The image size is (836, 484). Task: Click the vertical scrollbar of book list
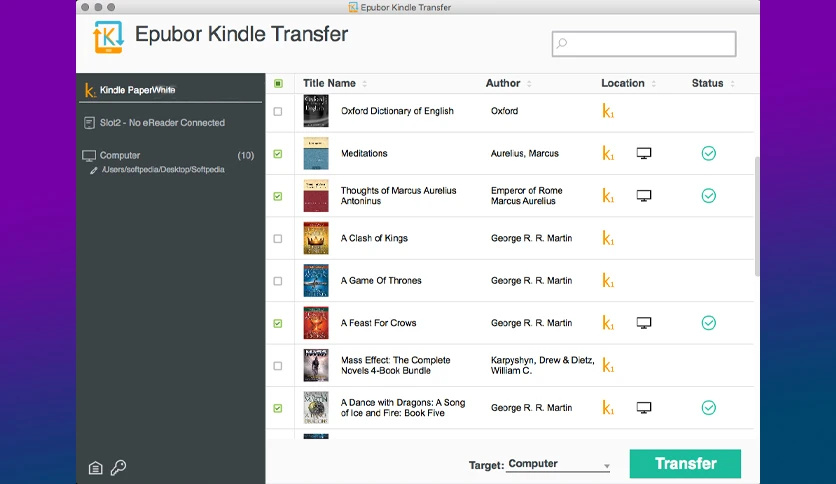click(757, 216)
